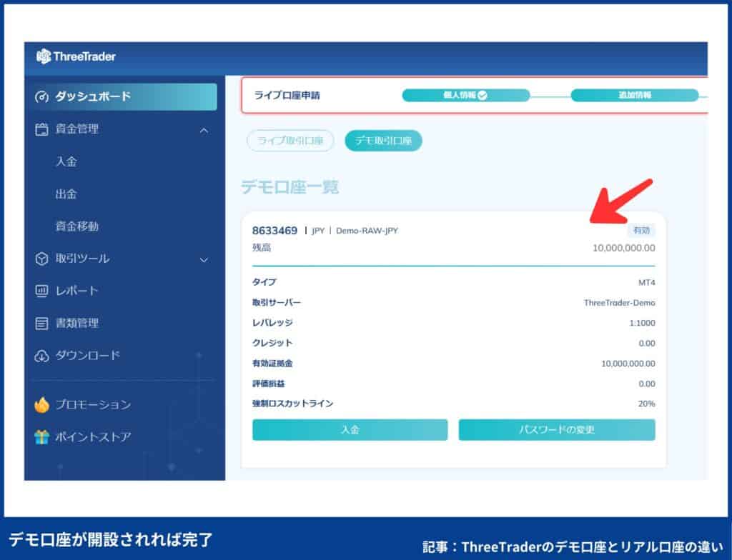Switch to ライブ取引口座 tab
732x560 pixels.
click(x=290, y=141)
